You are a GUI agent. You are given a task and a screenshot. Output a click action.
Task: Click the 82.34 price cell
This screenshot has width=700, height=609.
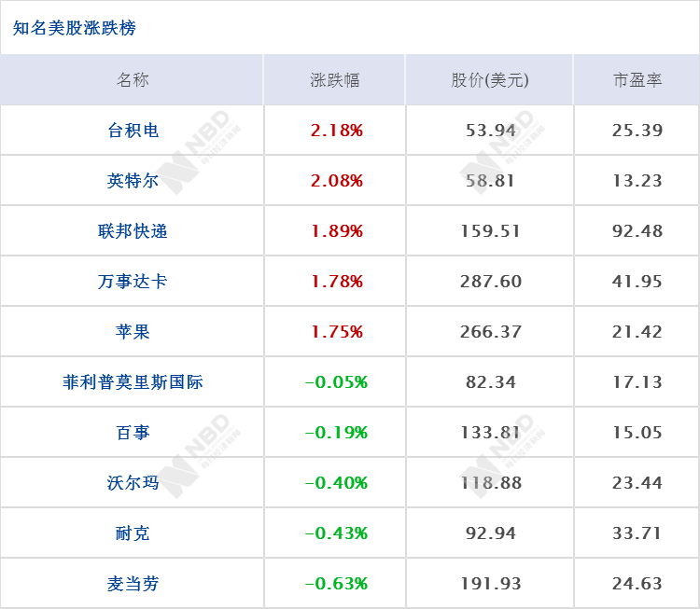click(491, 382)
